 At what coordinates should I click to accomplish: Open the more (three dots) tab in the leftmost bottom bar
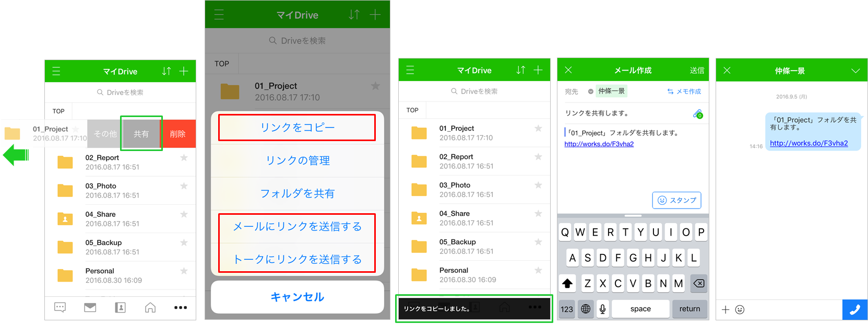pyautogui.click(x=181, y=307)
